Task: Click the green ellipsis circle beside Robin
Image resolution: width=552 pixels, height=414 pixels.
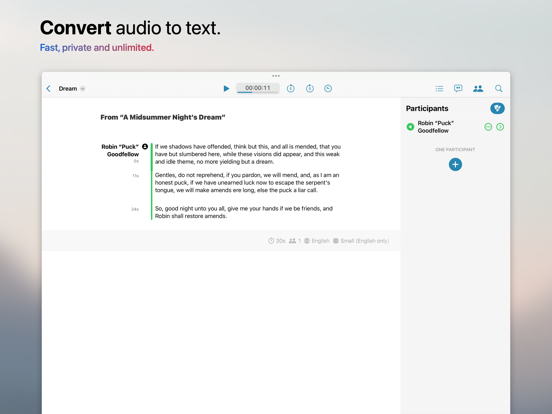Action: 488,127
